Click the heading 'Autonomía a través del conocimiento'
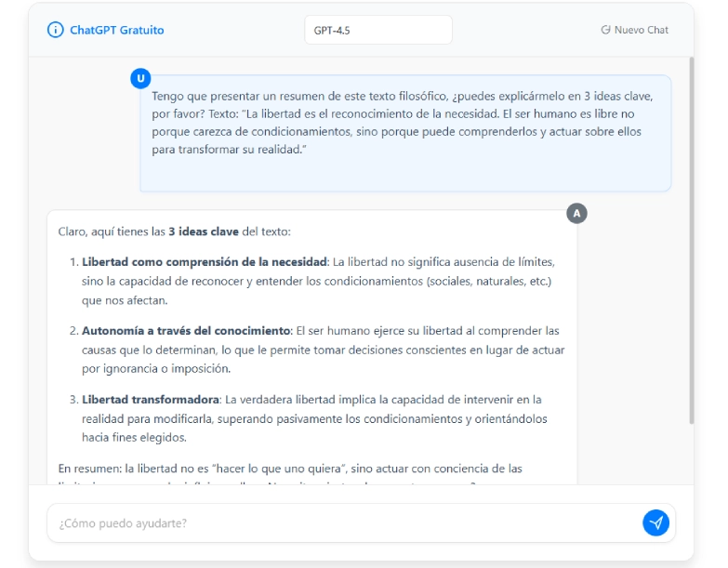728x568 pixels. [x=186, y=331]
